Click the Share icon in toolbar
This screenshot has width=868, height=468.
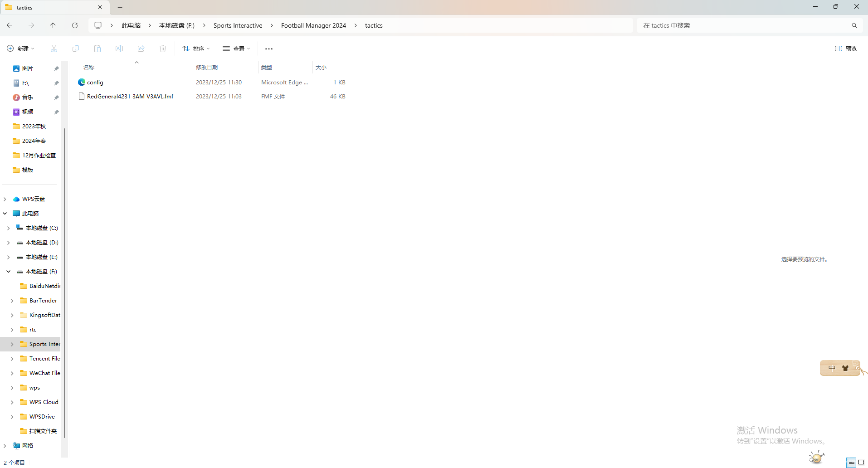pos(141,49)
